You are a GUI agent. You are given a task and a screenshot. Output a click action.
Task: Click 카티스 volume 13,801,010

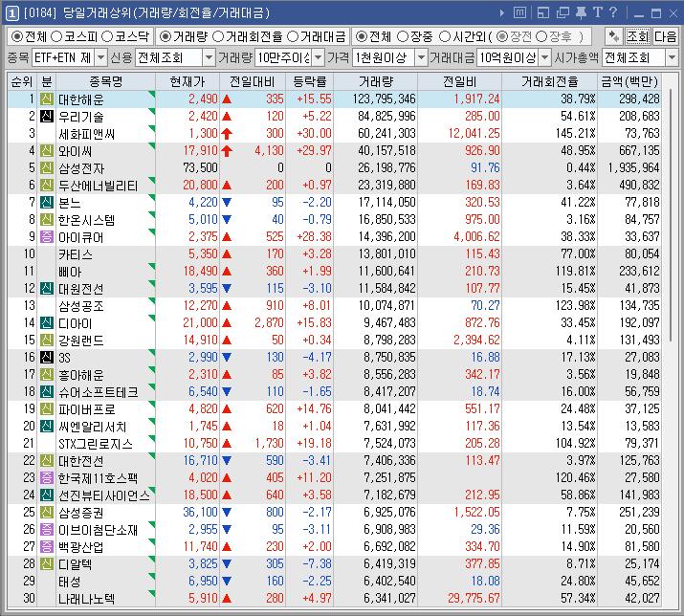tap(386, 253)
